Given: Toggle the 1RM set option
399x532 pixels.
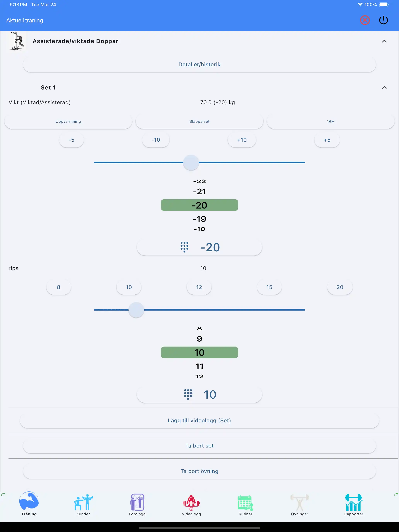Looking at the screenshot, I should (330, 121).
